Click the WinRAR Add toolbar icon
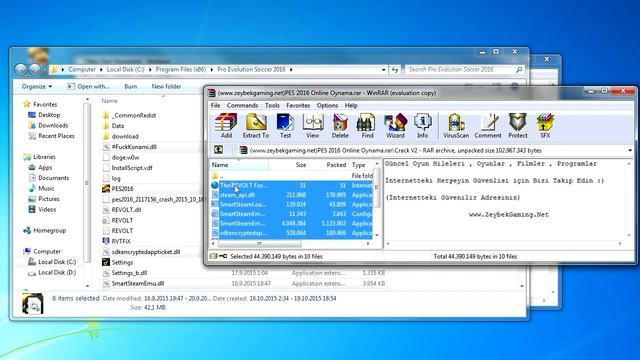The image size is (640, 360). [x=226, y=126]
